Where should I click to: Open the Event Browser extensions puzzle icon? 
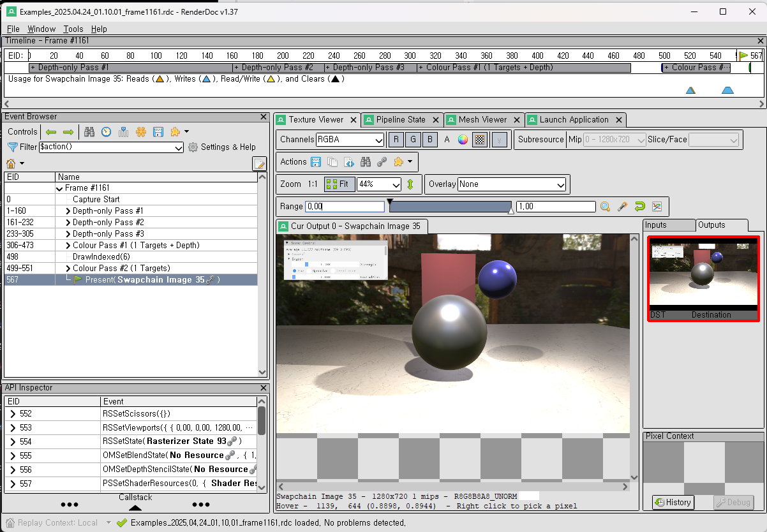tap(175, 132)
